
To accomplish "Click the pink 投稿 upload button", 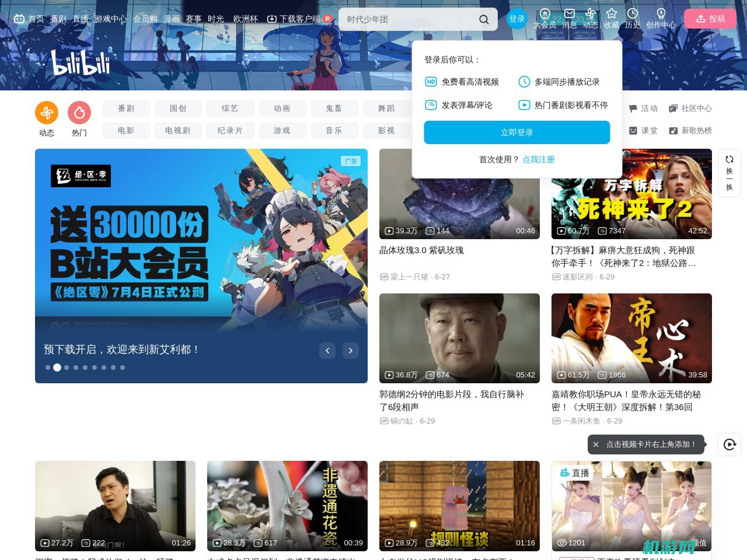I will click(x=710, y=19).
